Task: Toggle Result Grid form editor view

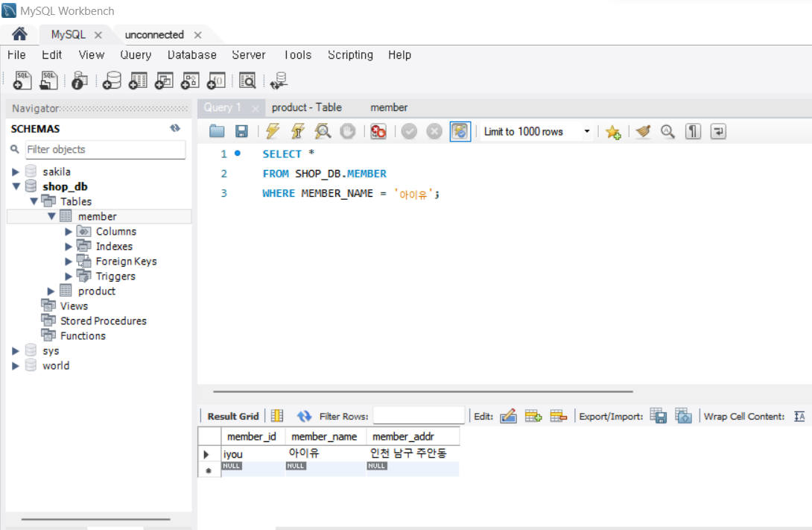Action: point(278,416)
